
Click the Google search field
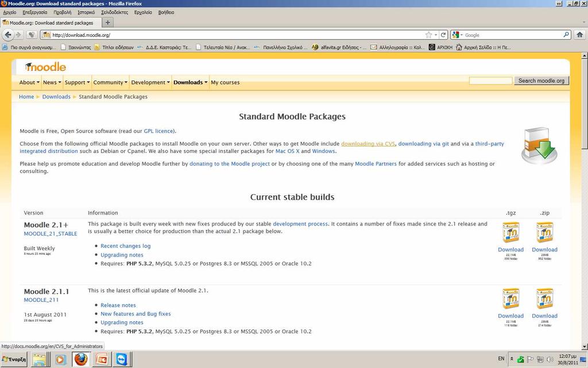(x=512, y=35)
